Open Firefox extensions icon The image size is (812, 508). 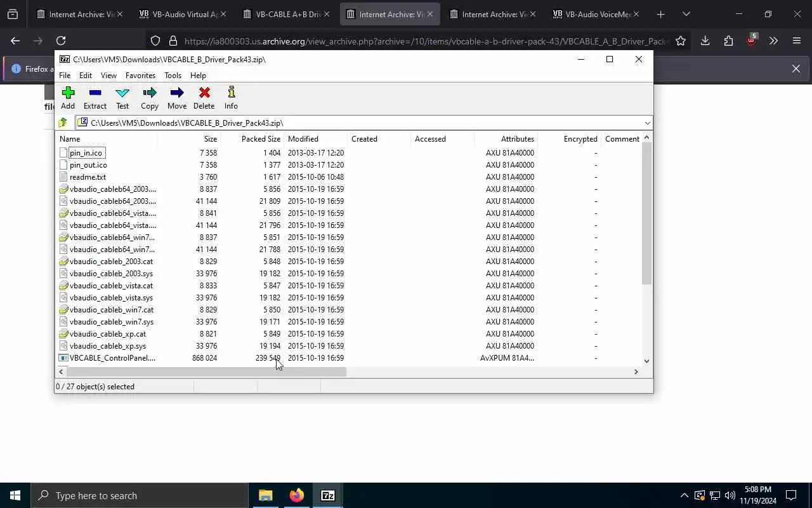tap(728, 41)
